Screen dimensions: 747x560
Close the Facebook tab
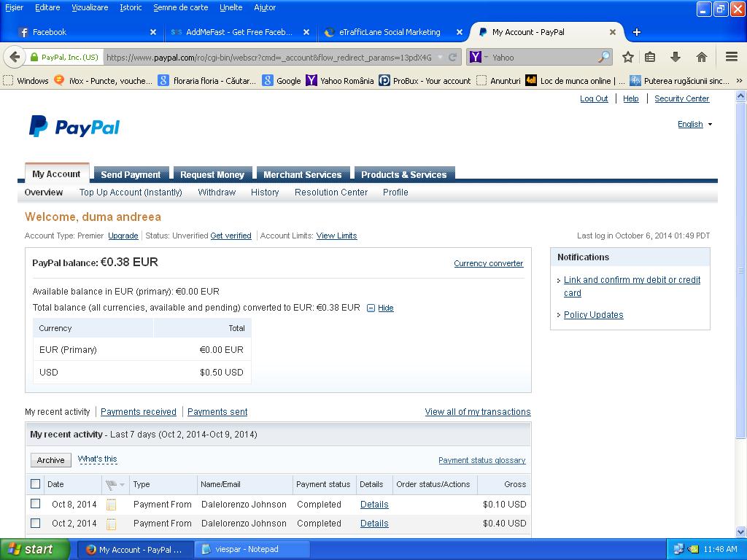[x=153, y=32]
